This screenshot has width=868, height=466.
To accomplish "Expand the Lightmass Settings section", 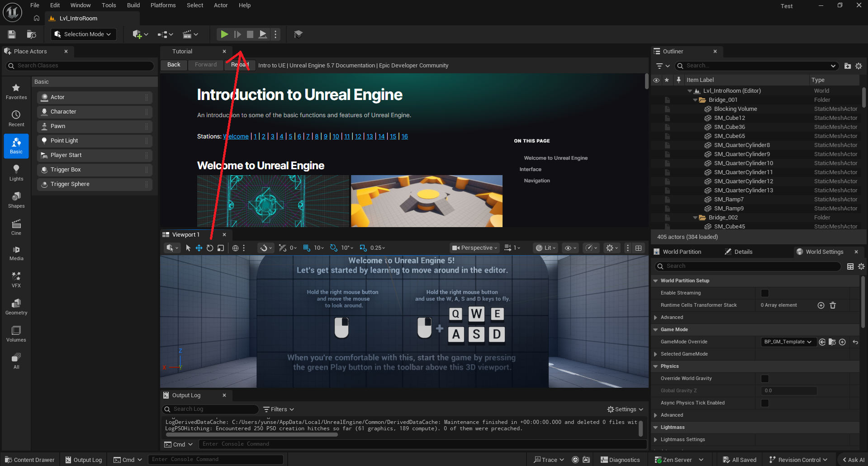I will point(655,440).
